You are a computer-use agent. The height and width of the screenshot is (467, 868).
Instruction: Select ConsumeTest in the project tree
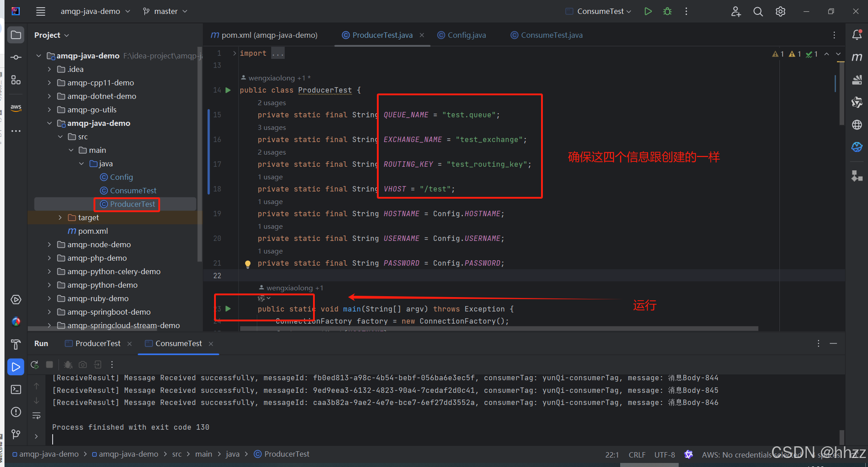coord(133,191)
